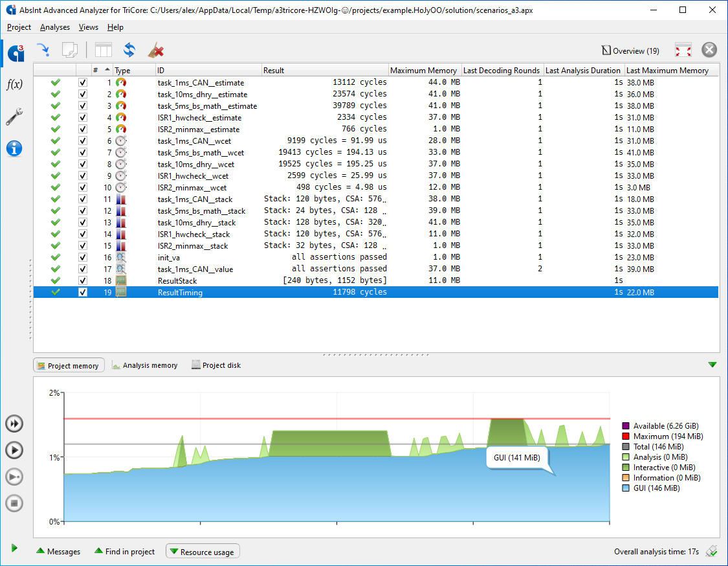Click the stop analysis button
This screenshot has width=728, height=566.
pos(14,503)
